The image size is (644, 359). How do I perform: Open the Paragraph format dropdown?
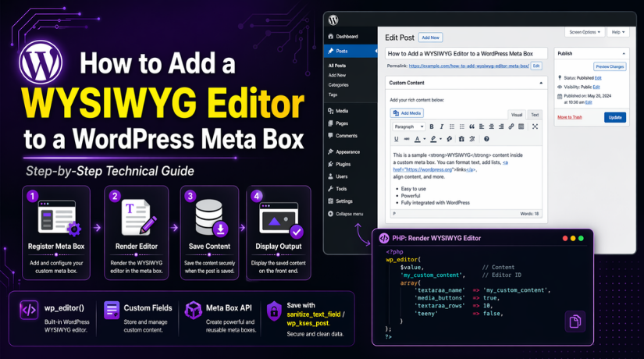click(x=408, y=126)
